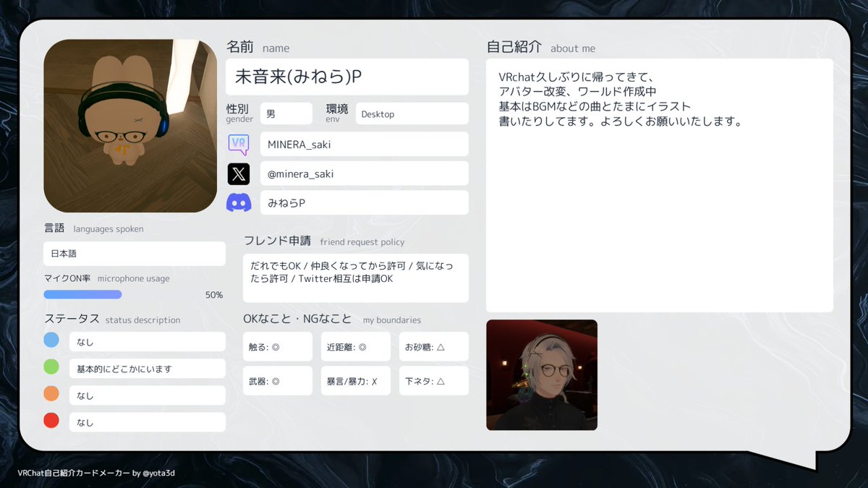
Task: Click the microphone usage 50% bar
Action: (82, 294)
